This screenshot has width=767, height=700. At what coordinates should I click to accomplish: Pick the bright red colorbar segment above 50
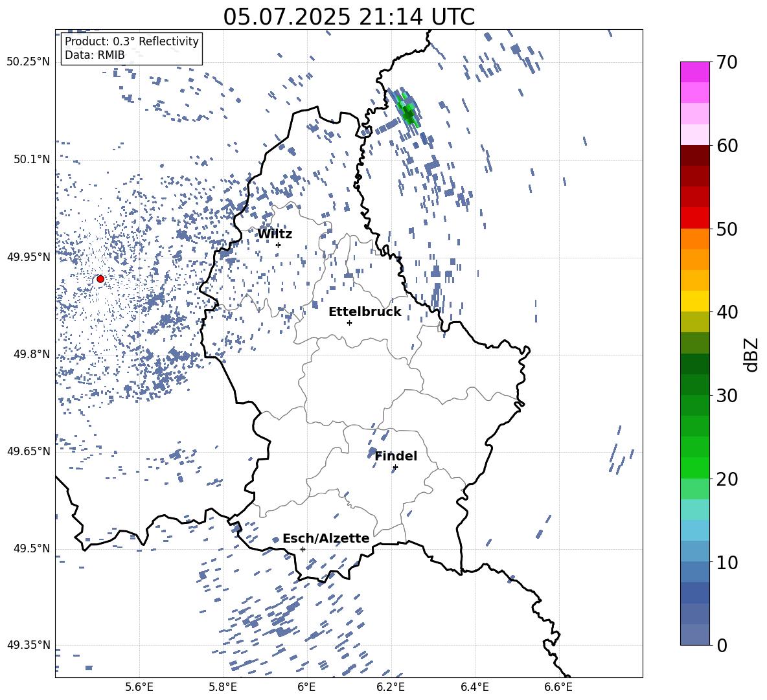point(695,218)
